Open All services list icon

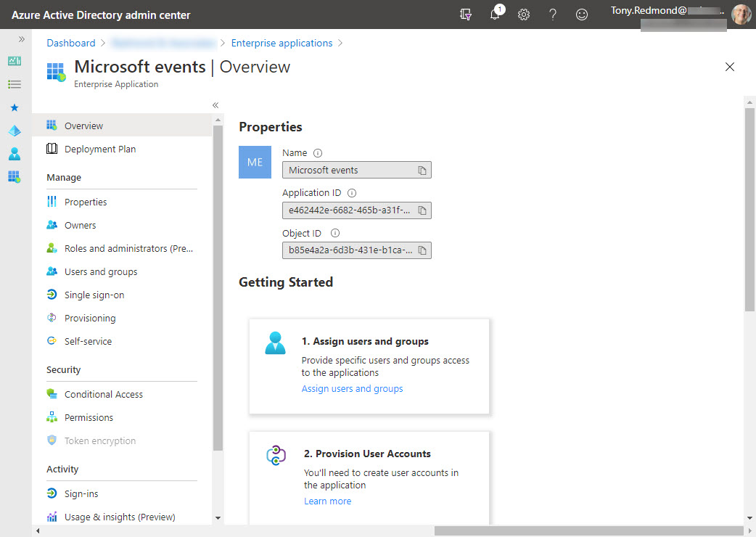click(x=15, y=84)
